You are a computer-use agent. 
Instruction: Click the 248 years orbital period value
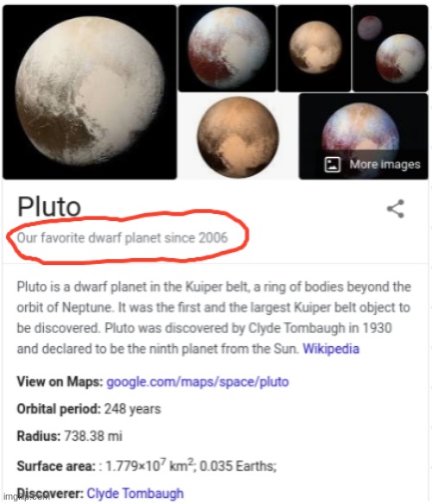pyautogui.click(x=133, y=409)
